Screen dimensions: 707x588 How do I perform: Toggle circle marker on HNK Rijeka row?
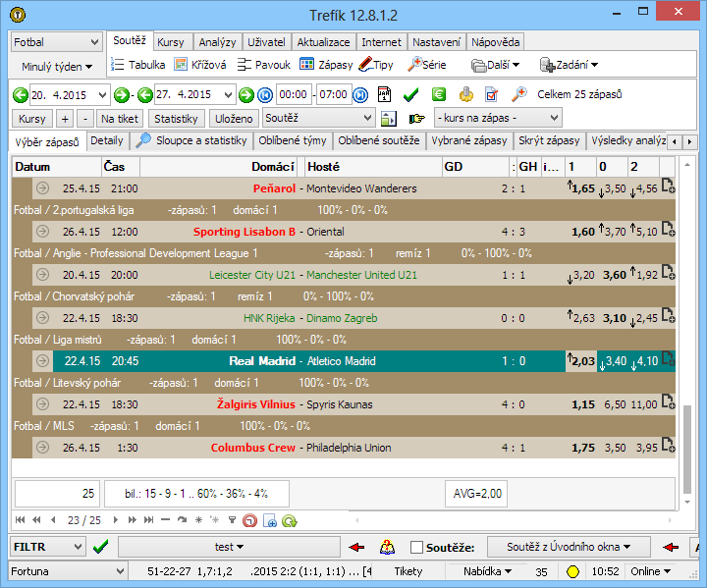pyautogui.click(x=42, y=318)
